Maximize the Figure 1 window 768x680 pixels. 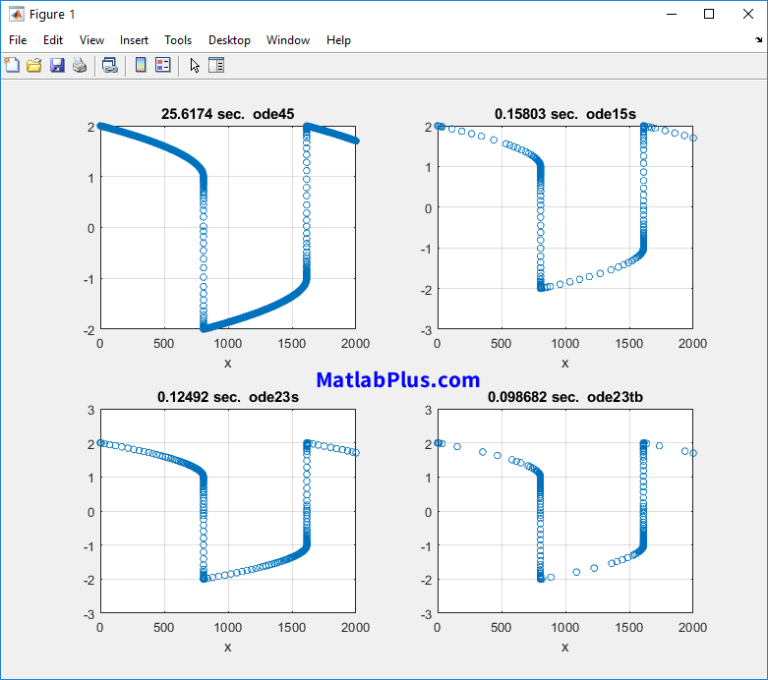point(709,14)
